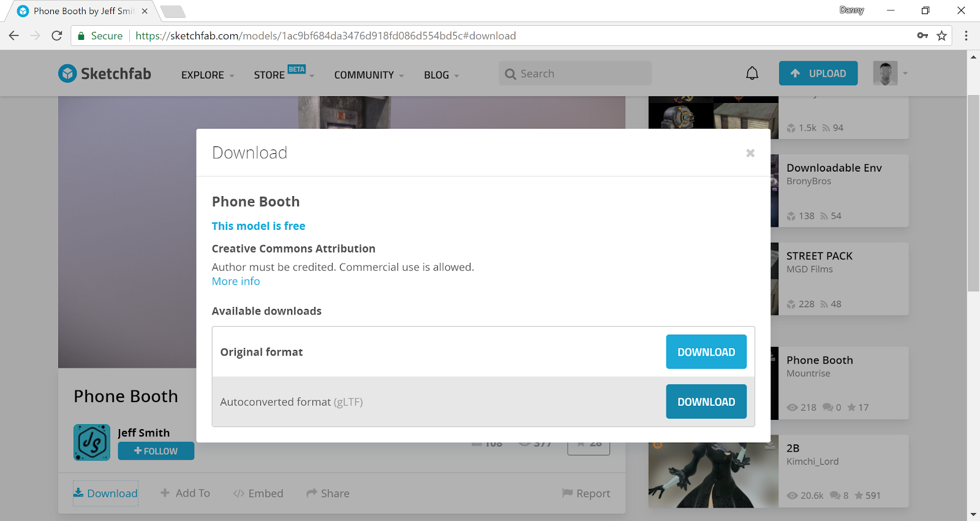Click the 'This model is free' text
Screen dimensions: 980x521
click(258, 226)
